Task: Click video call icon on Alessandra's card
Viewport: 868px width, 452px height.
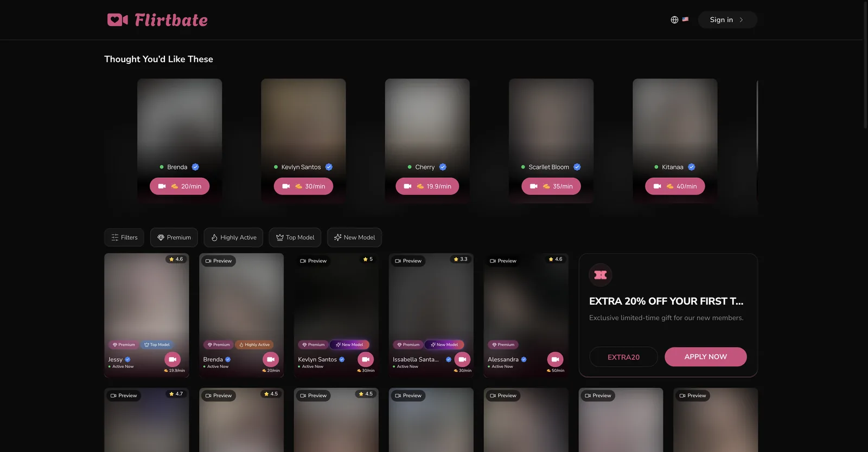Action: click(555, 359)
